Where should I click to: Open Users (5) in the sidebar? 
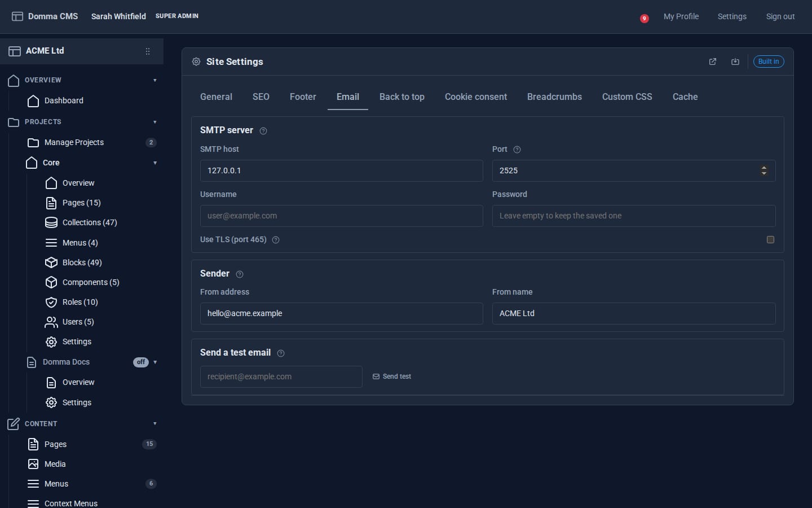pyautogui.click(x=69, y=322)
